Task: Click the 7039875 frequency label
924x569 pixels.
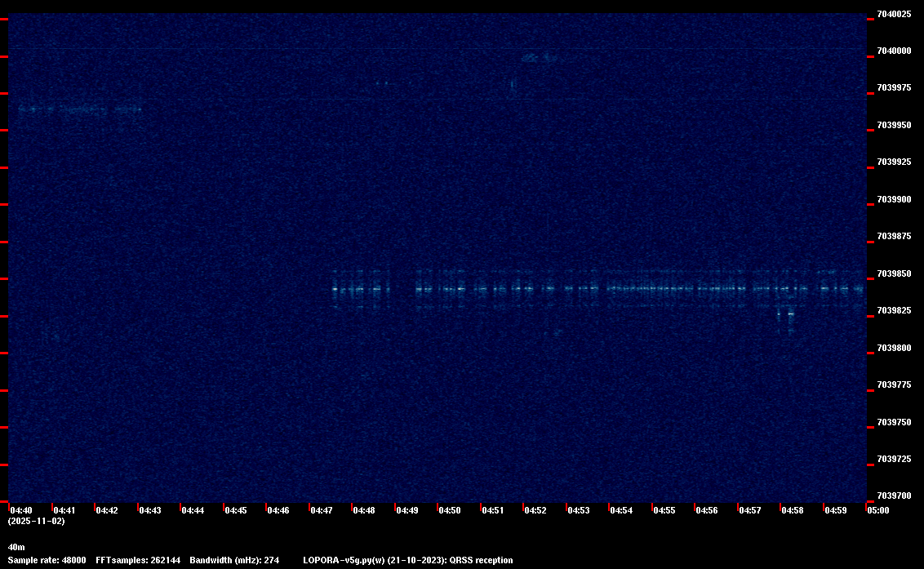Action: 894,237
